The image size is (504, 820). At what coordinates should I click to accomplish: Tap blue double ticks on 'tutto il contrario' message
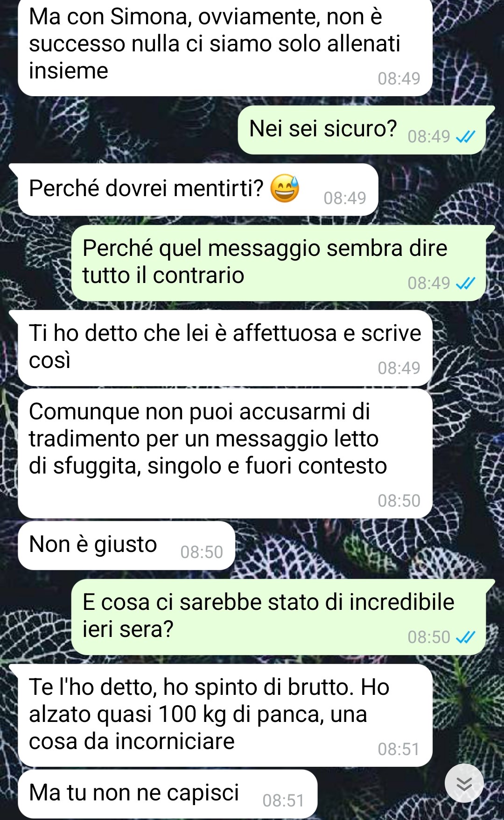[465, 283]
